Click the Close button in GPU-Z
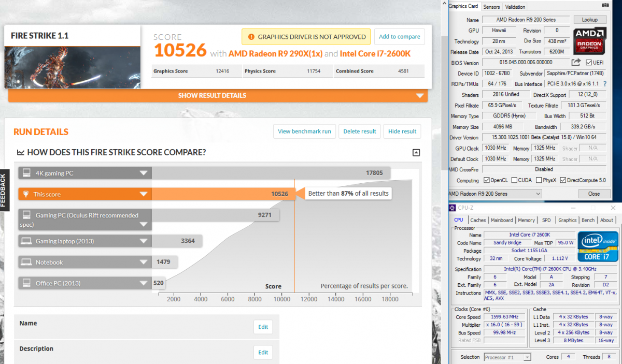The image size is (622, 364). coord(594,194)
